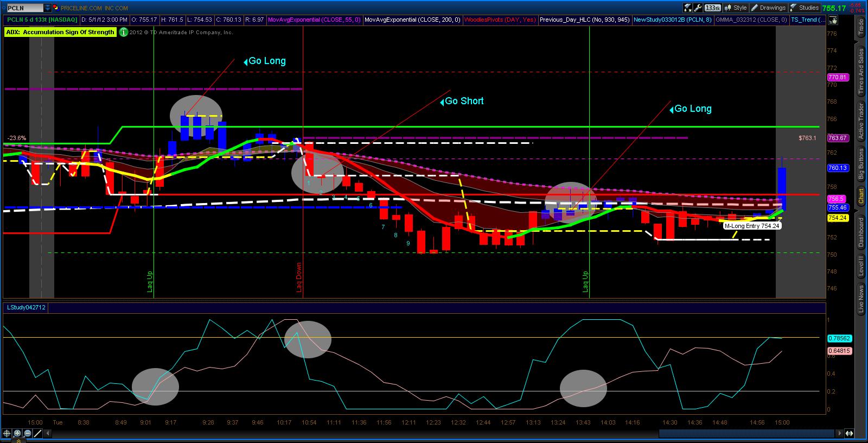The height and width of the screenshot is (443, 868).
Task: Open the Active Trader side tab
Action: (x=861, y=121)
